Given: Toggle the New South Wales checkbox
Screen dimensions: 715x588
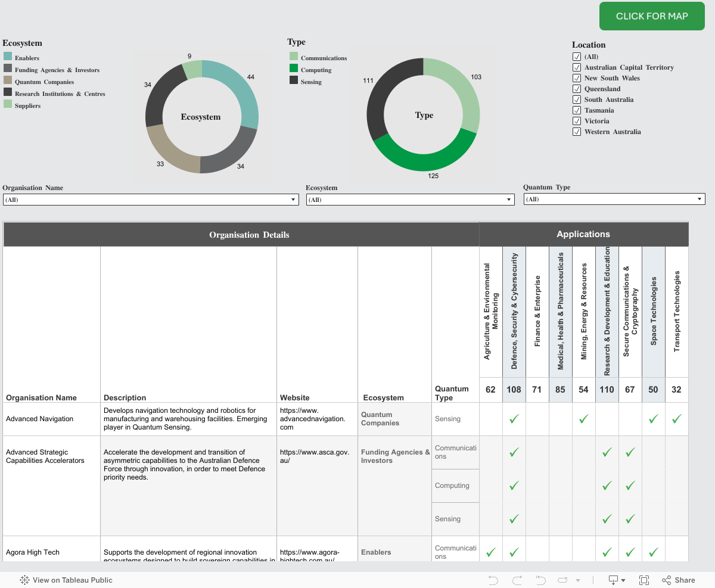Looking at the screenshot, I should [576, 78].
